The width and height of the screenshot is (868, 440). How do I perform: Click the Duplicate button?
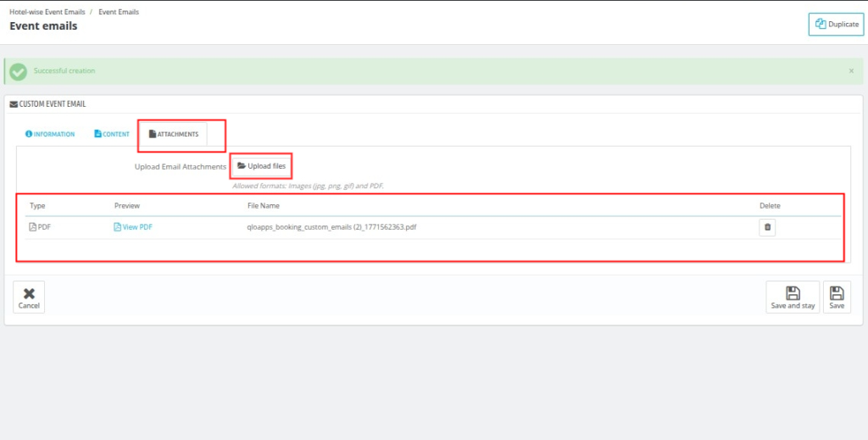[836, 25]
